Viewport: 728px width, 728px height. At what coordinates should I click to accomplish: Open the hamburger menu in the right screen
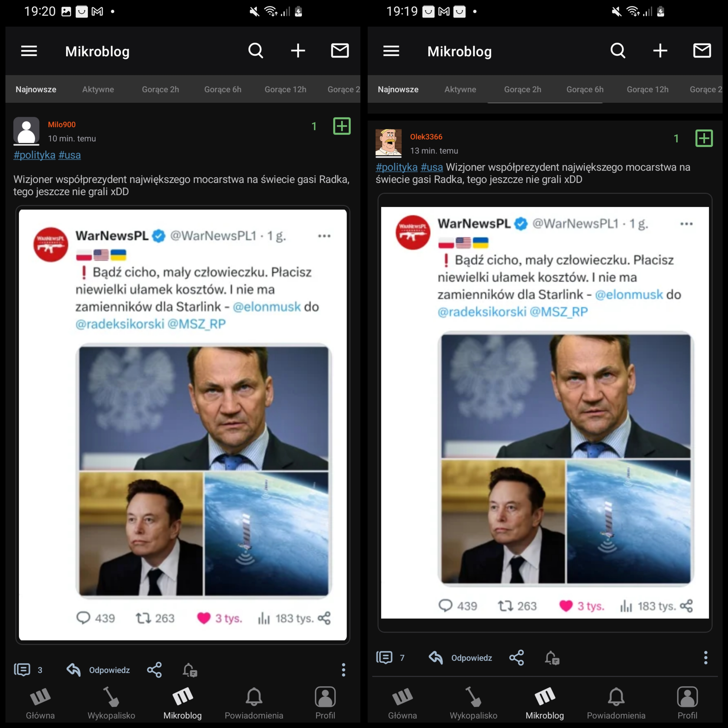coord(391,51)
